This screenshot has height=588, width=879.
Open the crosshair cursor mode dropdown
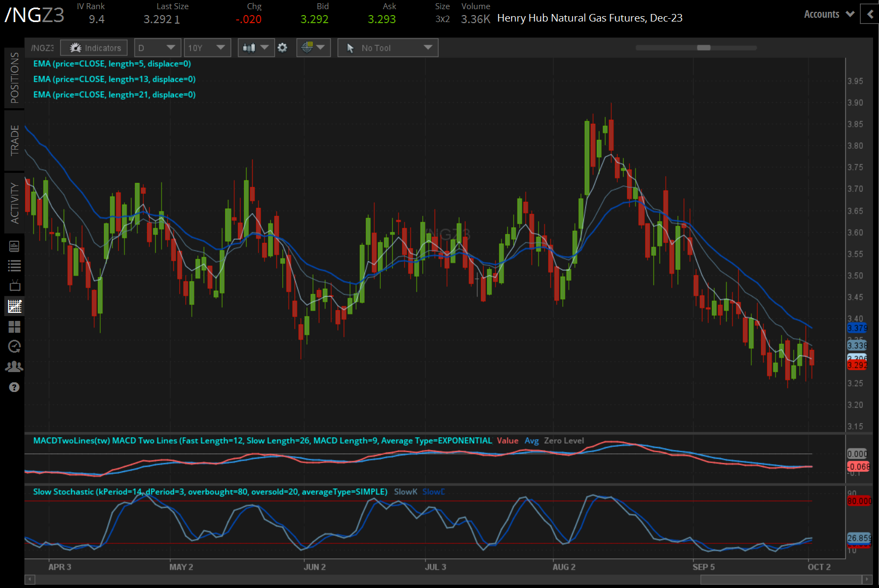pyautogui.click(x=313, y=48)
